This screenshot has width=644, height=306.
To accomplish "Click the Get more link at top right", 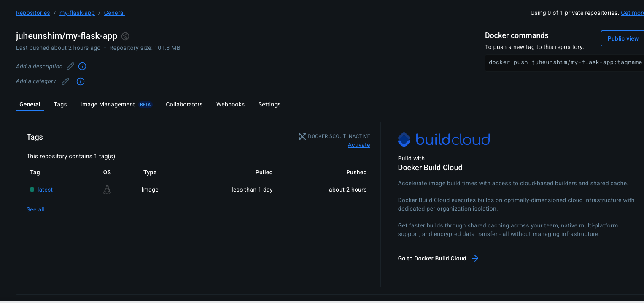I will (x=632, y=13).
